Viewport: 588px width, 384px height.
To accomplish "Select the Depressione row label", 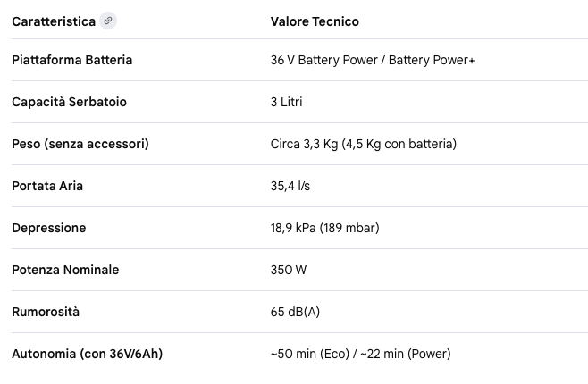I will pos(49,228).
